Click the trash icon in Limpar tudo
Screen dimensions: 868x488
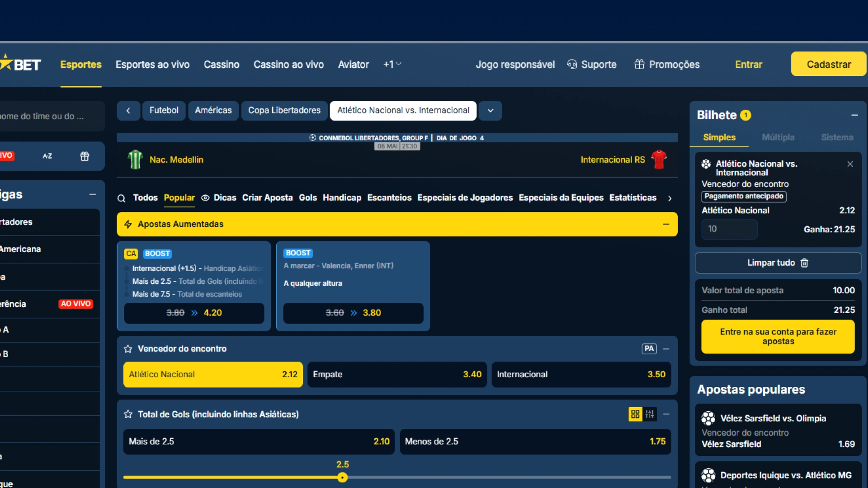(x=804, y=263)
